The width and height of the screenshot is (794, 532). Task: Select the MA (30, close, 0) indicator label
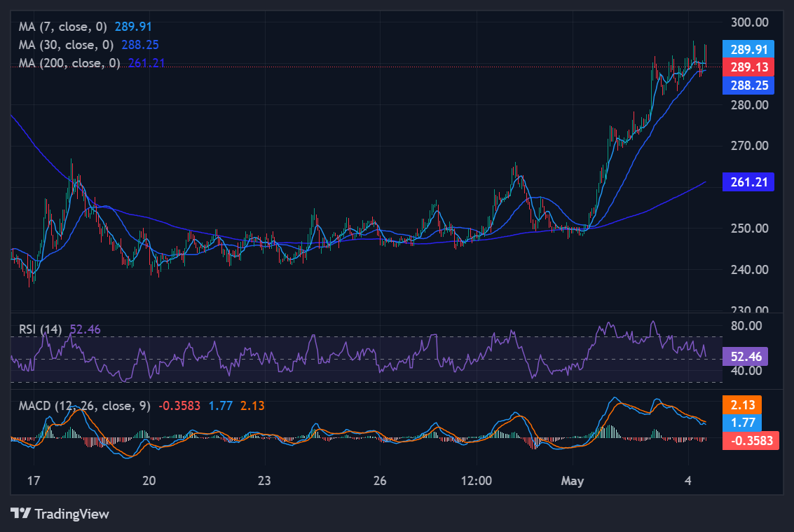click(x=67, y=45)
